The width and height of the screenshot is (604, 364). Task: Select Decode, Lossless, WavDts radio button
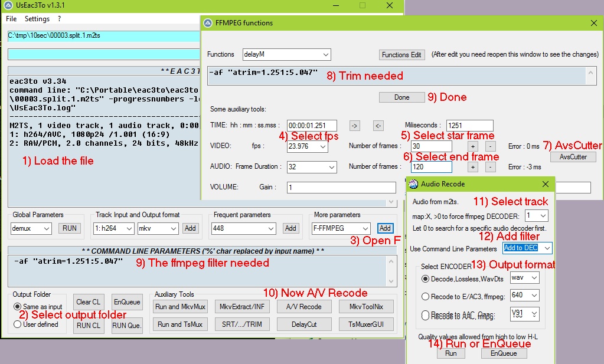point(425,279)
